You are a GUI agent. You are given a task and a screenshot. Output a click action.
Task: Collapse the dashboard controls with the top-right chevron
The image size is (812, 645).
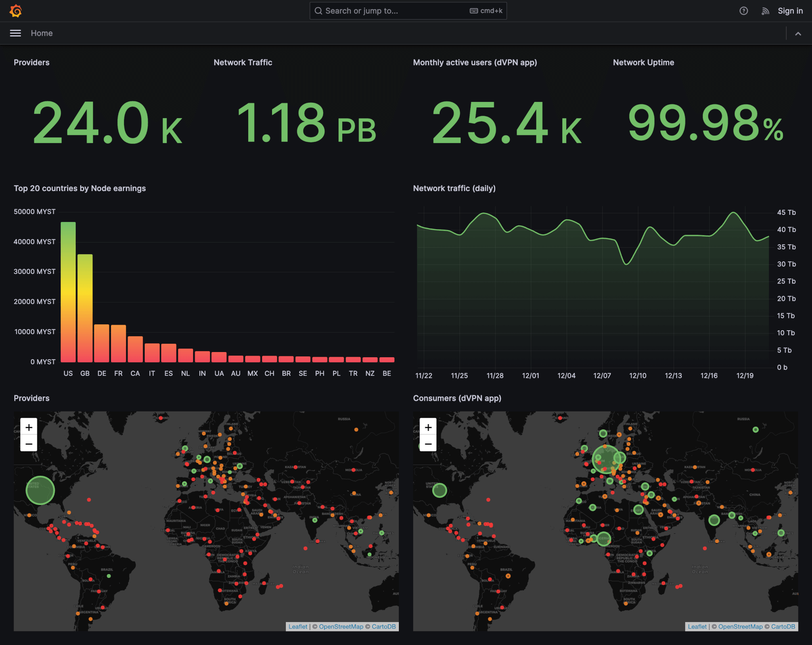click(x=798, y=33)
